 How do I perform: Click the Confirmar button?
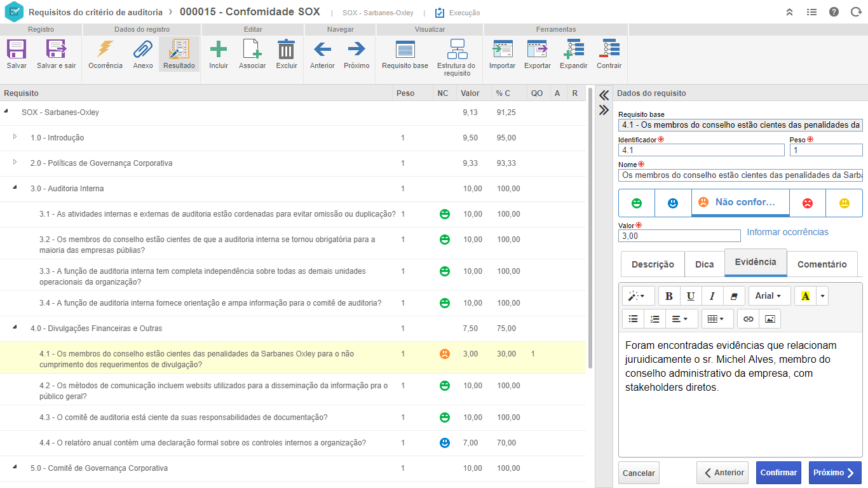click(x=778, y=473)
